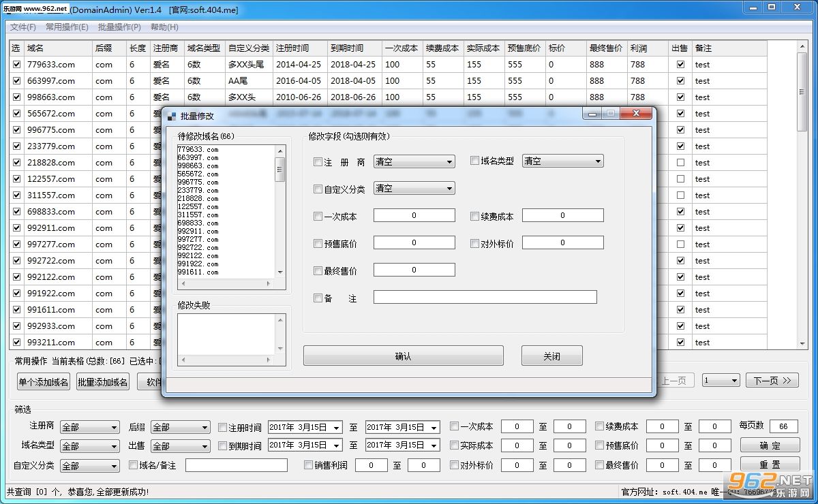This screenshot has width=818, height=504.
Task: Toggle the 注册时间 filter checkbox
Action: tap(222, 428)
